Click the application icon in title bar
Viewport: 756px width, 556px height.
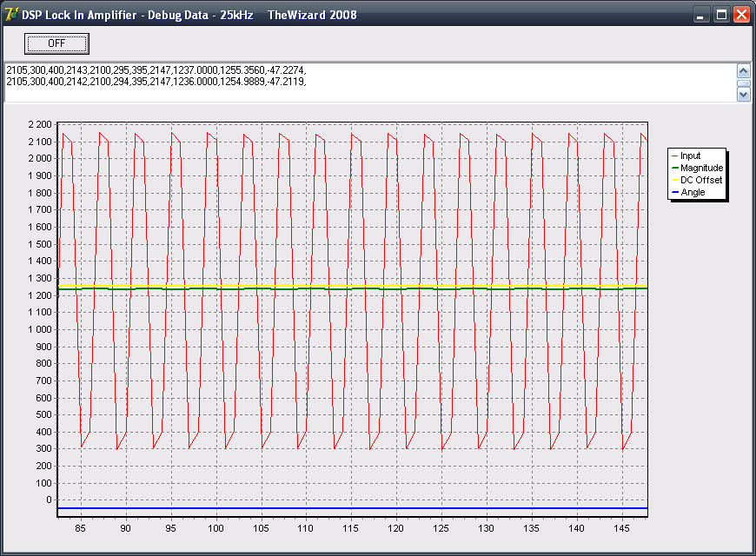pyautogui.click(x=12, y=15)
